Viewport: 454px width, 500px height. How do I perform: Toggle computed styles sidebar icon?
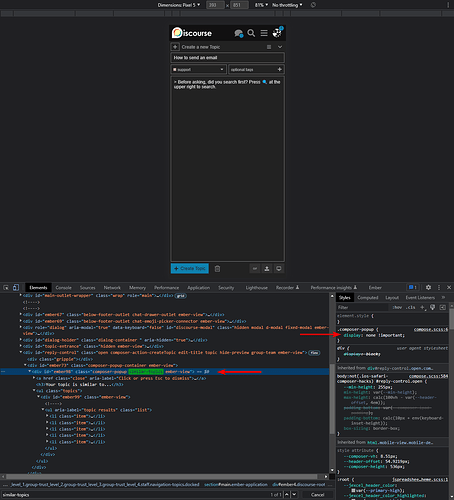[x=443, y=307]
